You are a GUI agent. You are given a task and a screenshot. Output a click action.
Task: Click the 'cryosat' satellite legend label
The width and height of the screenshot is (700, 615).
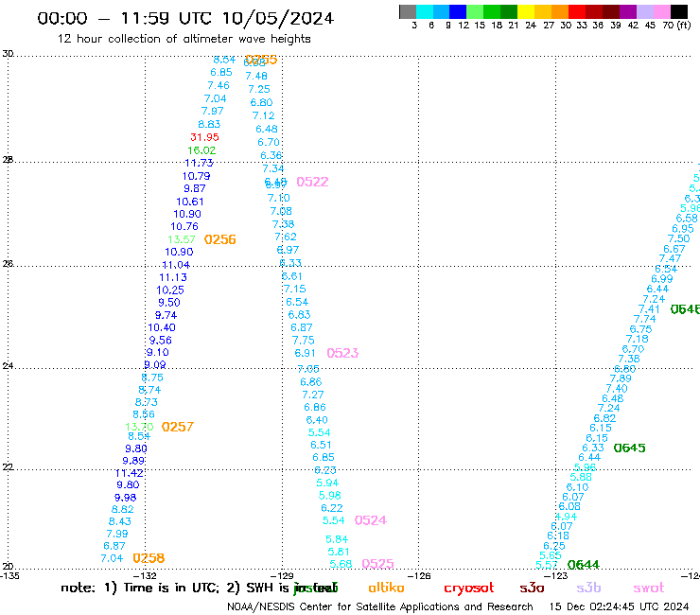click(x=469, y=589)
